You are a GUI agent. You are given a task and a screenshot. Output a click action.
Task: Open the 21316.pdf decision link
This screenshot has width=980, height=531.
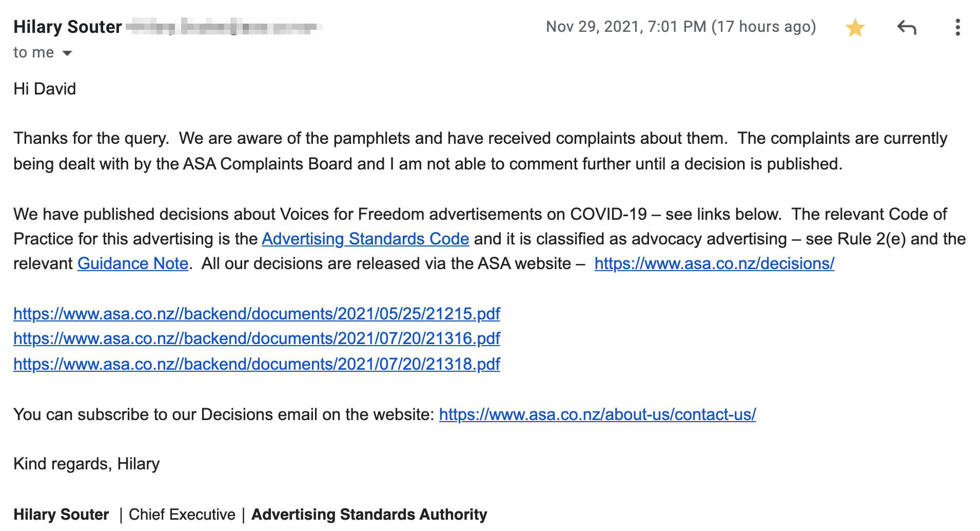257,338
